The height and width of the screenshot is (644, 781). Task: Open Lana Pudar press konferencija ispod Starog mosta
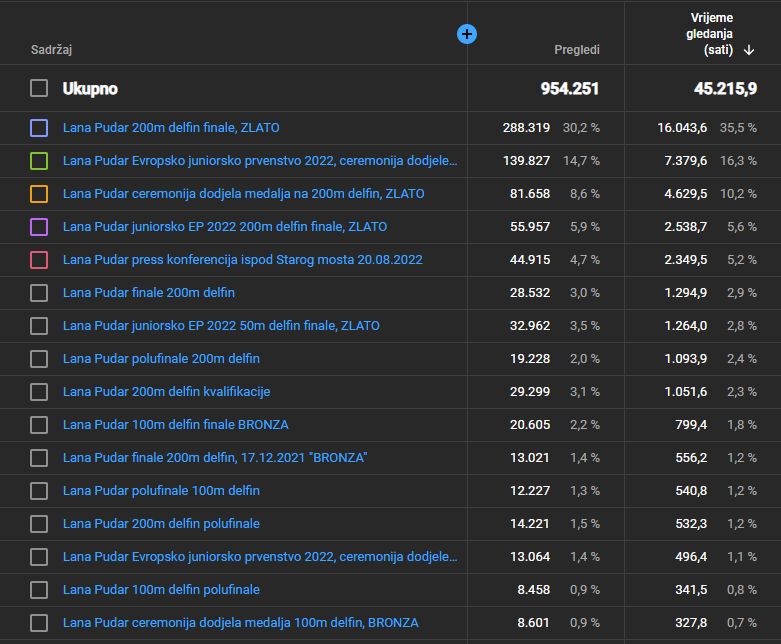coord(242,260)
